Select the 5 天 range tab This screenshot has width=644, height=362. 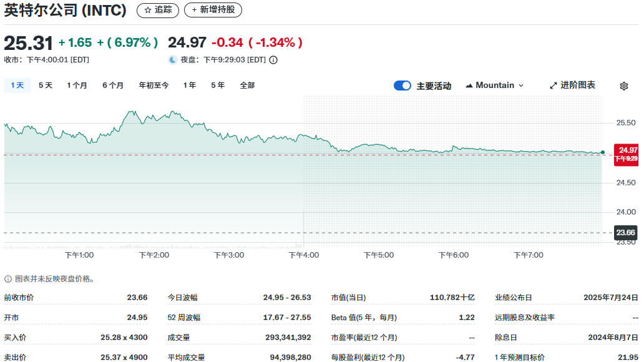click(x=45, y=85)
